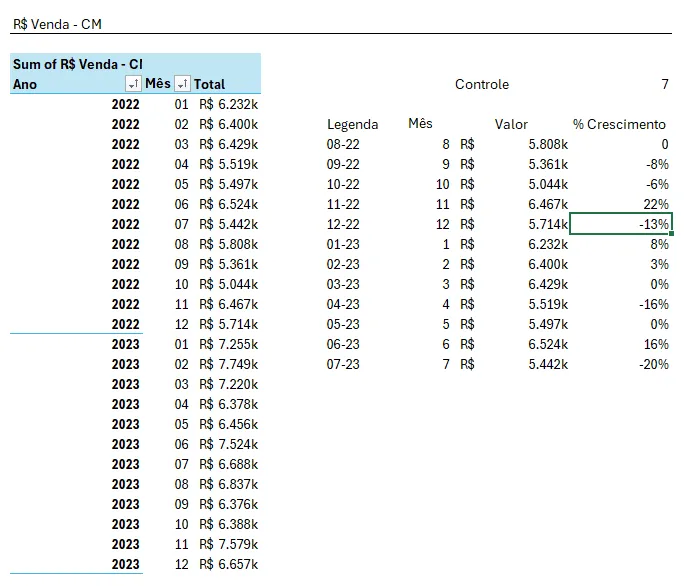Screen dimensions: 688x586
Task: Click the Sum of R$ Venda header
Action: click(78, 64)
